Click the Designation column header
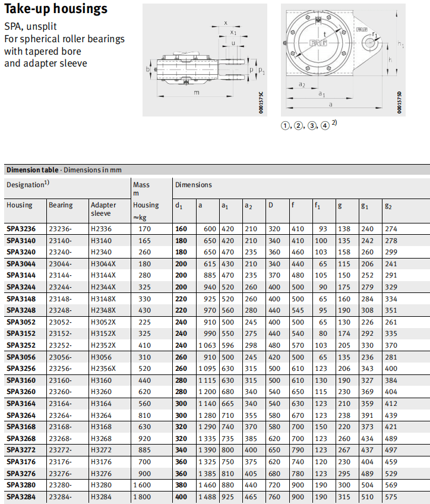Screen dimensions: 430x504 tap(27, 185)
